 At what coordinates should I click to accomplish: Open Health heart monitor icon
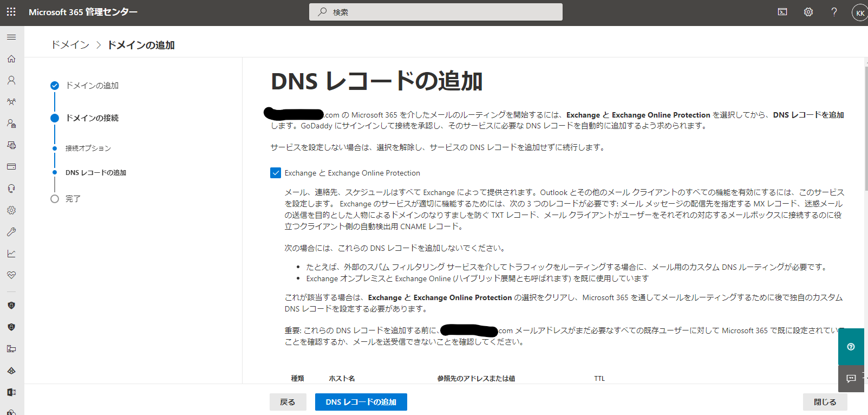11,275
